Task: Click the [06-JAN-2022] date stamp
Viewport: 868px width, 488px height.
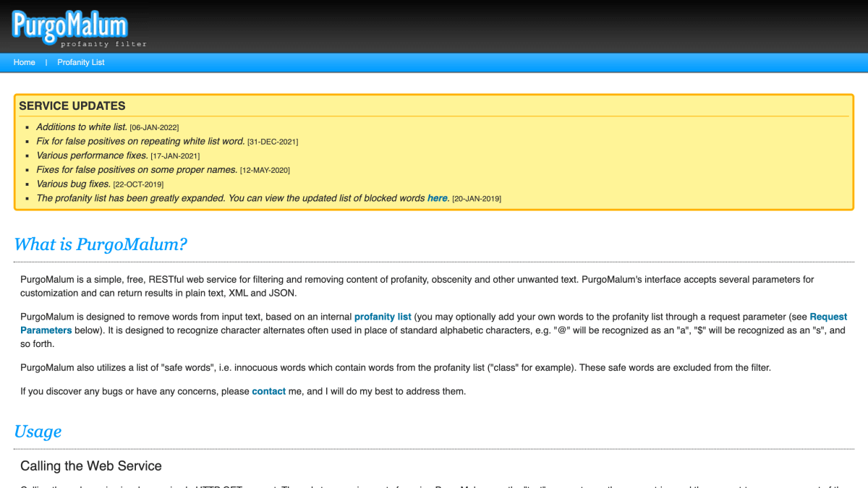Action: pos(154,128)
